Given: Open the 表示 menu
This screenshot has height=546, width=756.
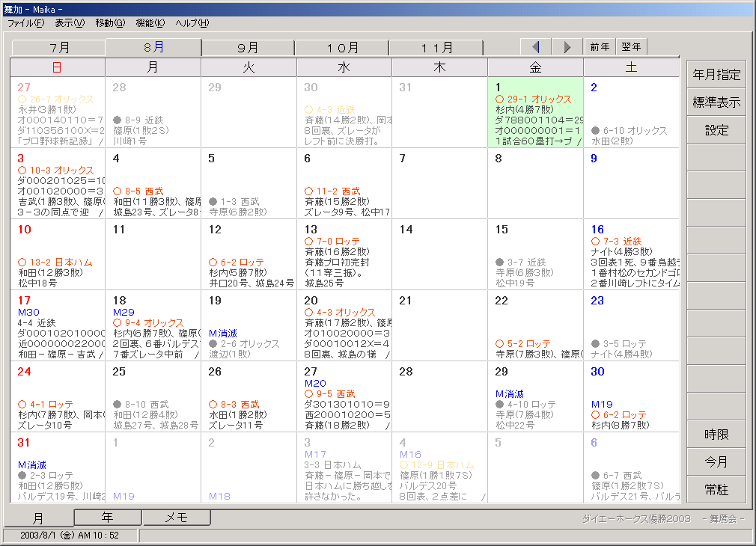Looking at the screenshot, I should point(69,23).
